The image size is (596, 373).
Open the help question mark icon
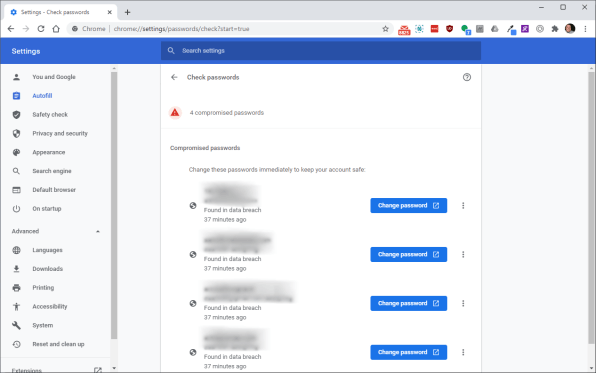coord(467,77)
